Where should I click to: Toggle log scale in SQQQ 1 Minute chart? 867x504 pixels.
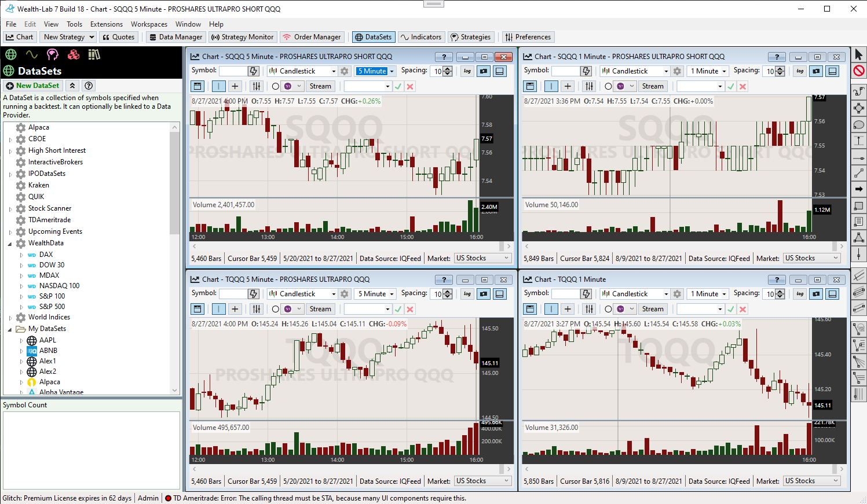click(x=800, y=71)
